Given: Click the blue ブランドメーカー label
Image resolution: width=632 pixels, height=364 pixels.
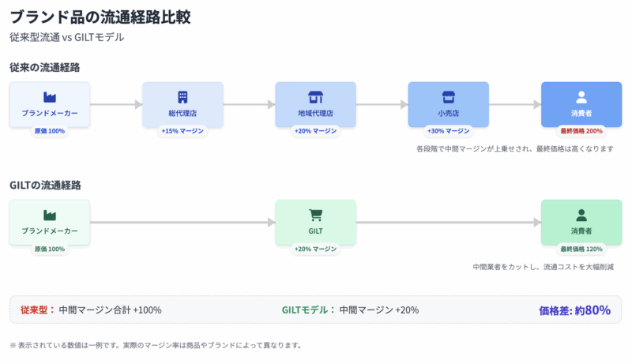Looking at the screenshot, I should pos(50,113).
